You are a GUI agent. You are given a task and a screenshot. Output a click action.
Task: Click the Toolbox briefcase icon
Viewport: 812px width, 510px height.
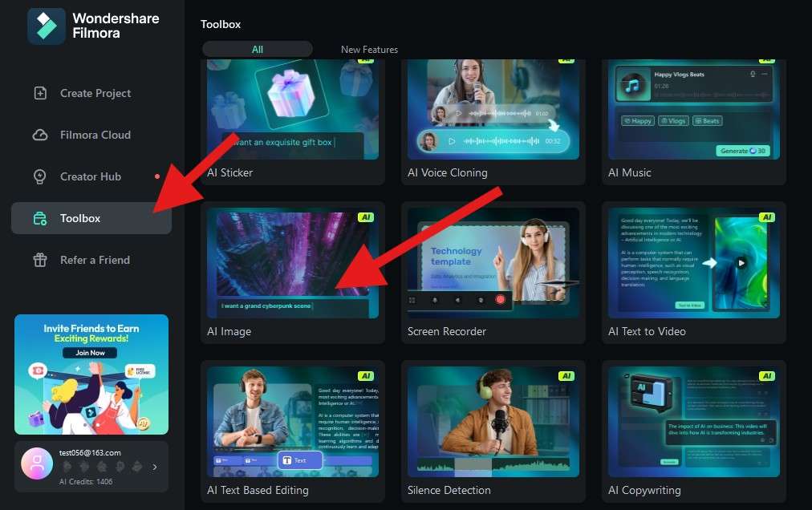point(40,218)
